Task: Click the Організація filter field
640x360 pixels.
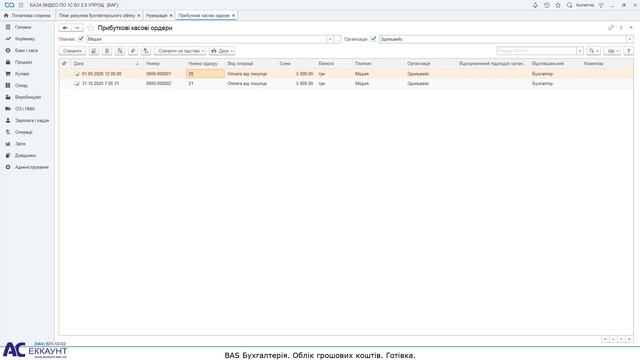Action: click(x=503, y=39)
